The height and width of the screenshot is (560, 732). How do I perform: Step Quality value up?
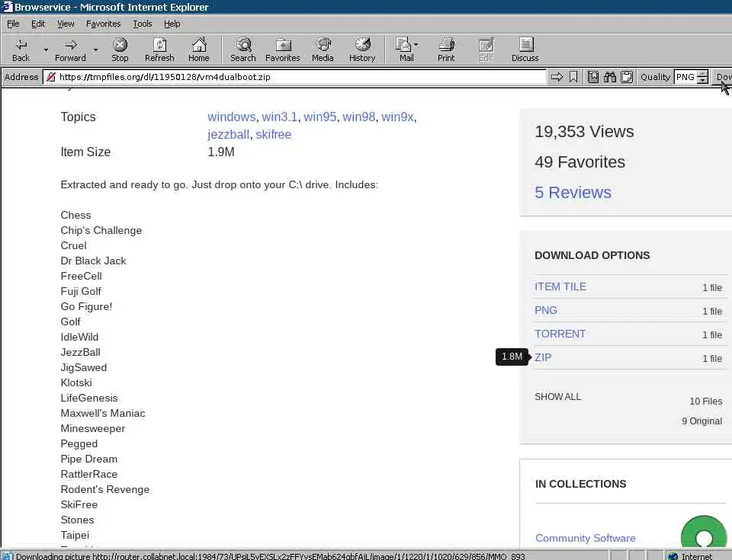703,74
